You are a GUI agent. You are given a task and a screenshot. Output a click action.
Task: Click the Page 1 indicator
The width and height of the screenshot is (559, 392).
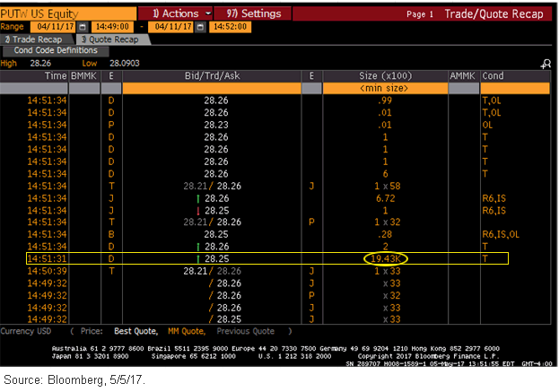(x=420, y=14)
